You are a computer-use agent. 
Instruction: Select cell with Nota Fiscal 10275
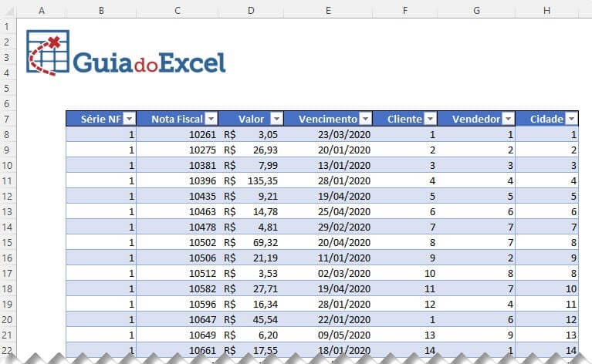pos(177,150)
